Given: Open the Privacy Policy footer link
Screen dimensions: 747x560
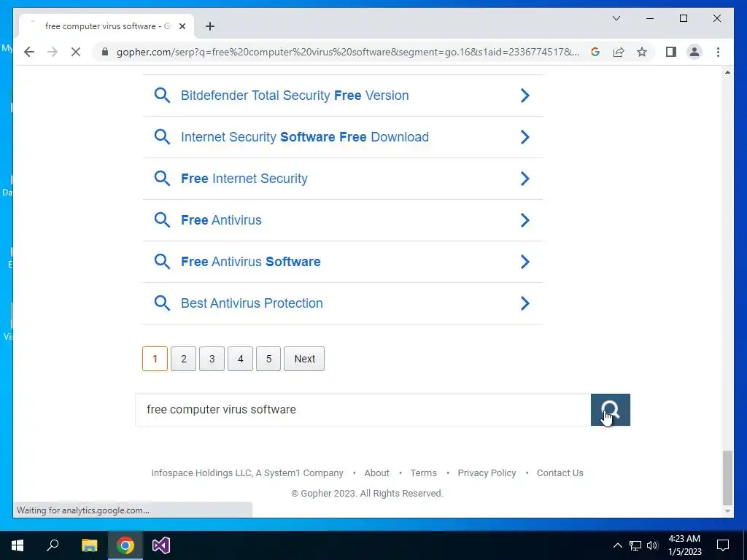Looking at the screenshot, I should [x=487, y=472].
